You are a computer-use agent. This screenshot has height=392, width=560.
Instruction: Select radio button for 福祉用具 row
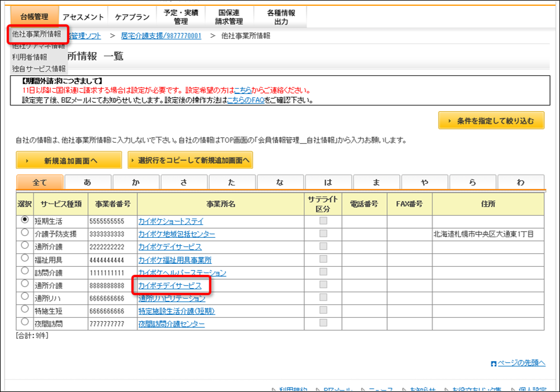25,258
